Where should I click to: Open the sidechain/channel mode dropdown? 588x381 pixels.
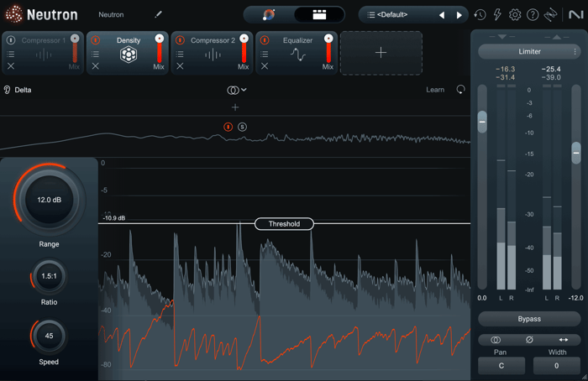237,90
